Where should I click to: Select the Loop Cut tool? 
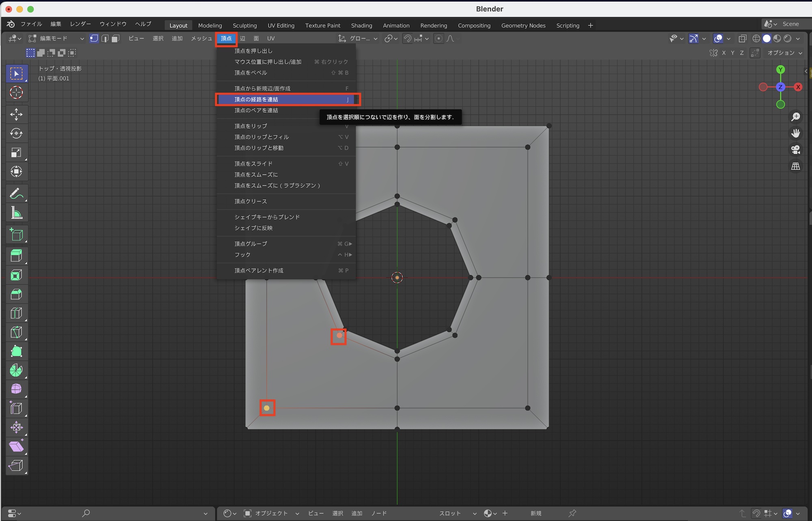coord(16,313)
